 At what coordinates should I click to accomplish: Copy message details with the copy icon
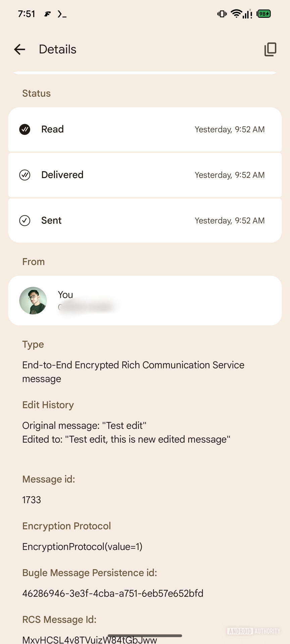[x=270, y=49]
